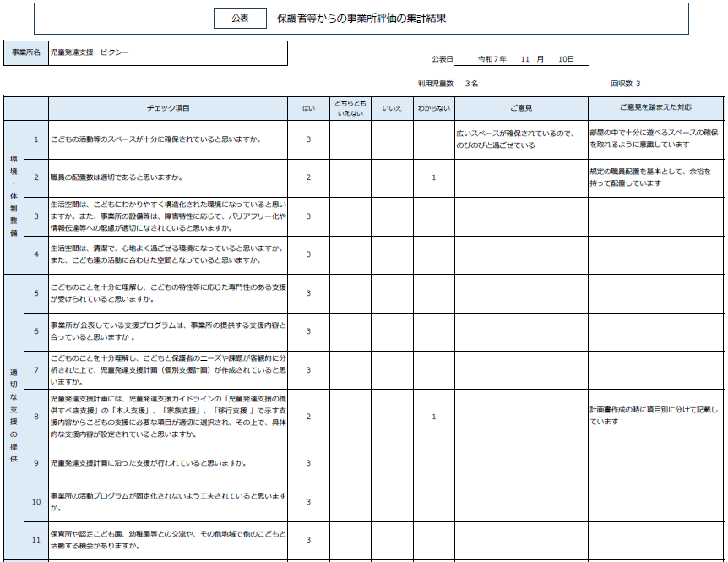Select the 利用児童数 value 3名
The width and height of the screenshot is (728, 562).
471,84
